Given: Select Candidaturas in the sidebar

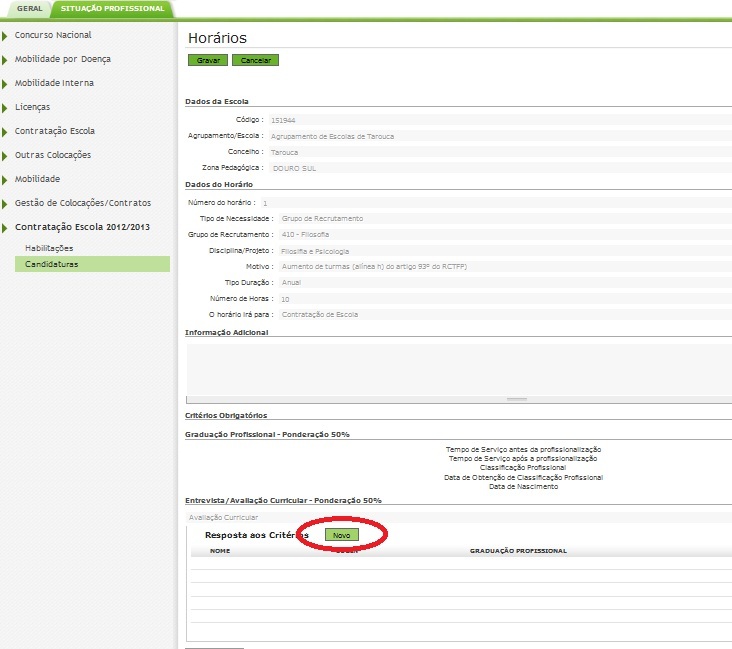Looking at the screenshot, I should [52, 265].
